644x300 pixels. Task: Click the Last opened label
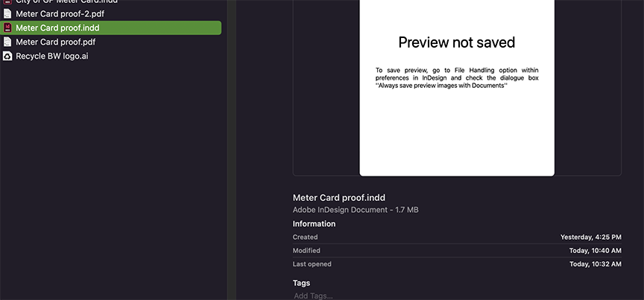(x=312, y=264)
